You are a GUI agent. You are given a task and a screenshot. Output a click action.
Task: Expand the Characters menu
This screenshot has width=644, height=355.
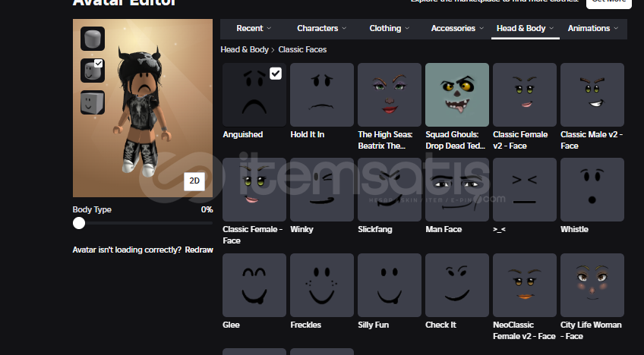(321, 28)
